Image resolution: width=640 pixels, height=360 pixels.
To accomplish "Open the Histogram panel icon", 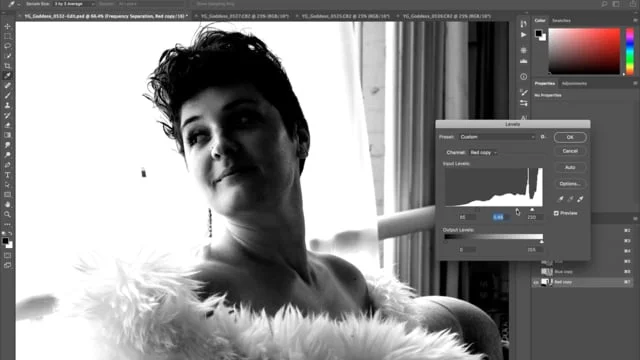I will [524, 61].
